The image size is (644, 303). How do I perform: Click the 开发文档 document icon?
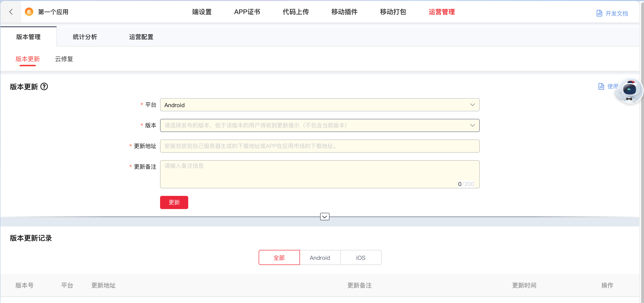point(599,13)
